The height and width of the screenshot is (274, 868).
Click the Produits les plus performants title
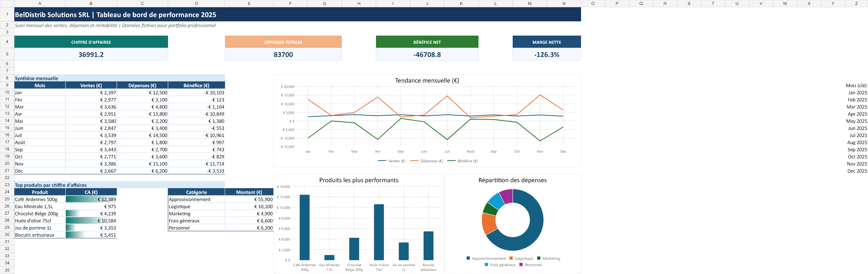tap(359, 180)
